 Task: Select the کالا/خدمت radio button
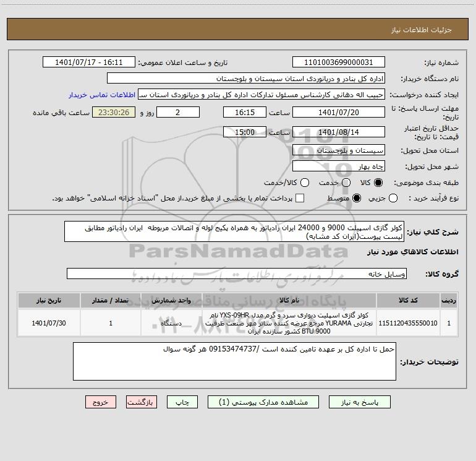(305, 183)
